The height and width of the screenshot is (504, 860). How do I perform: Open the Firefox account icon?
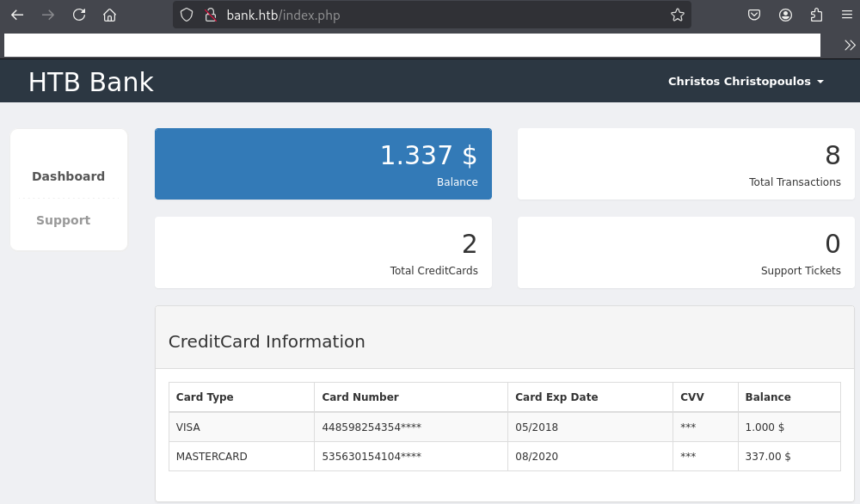[x=785, y=15]
